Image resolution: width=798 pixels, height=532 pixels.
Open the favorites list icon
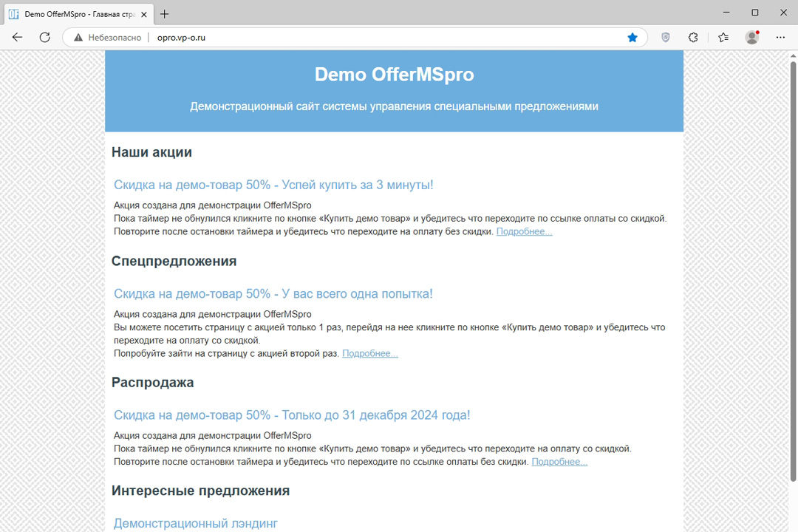point(723,37)
